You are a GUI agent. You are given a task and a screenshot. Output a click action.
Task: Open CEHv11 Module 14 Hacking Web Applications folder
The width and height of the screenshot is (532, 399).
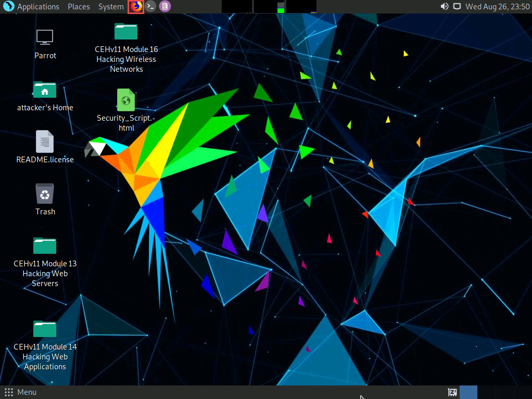coord(45,329)
